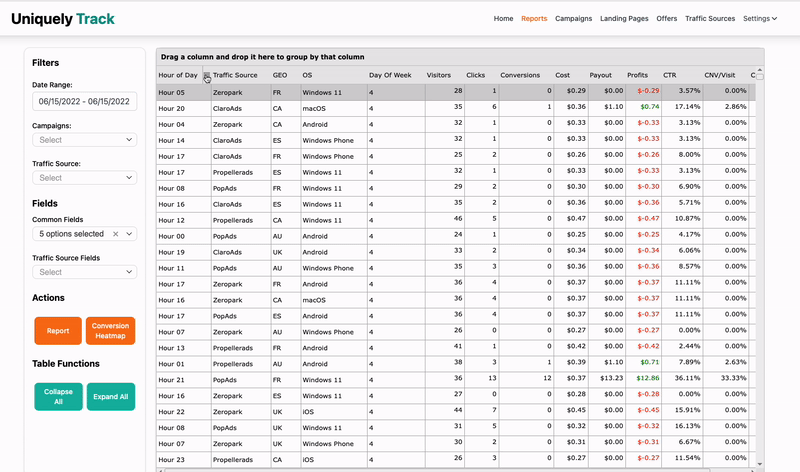Click the Uniquely Track logo
The height and width of the screenshot is (472, 800).
(x=63, y=18)
